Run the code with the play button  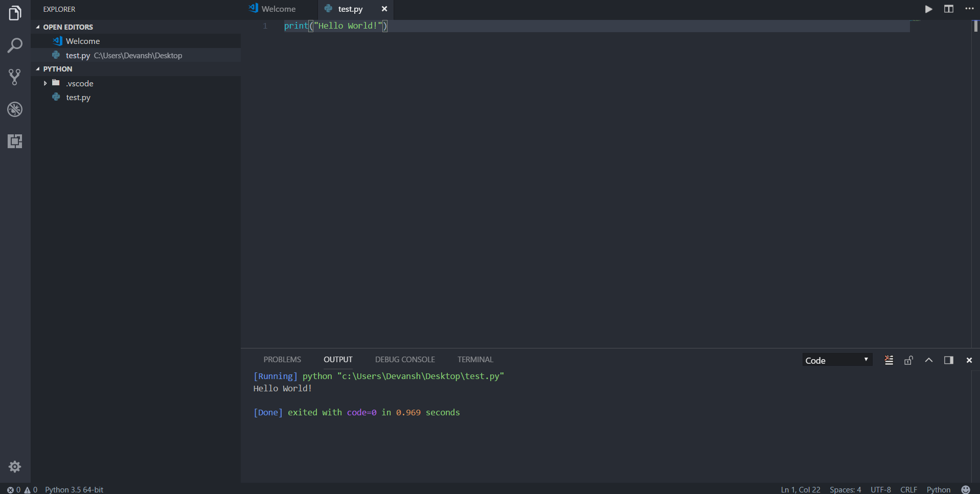(929, 9)
